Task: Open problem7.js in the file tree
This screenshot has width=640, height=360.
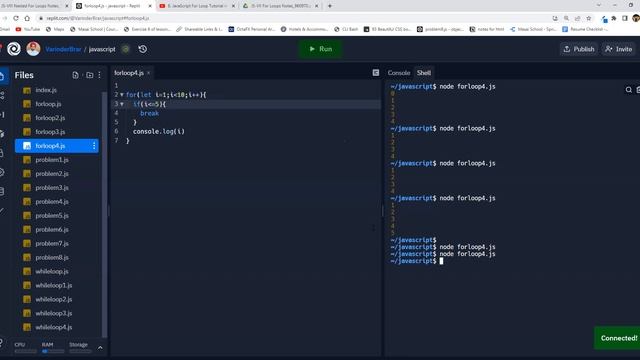Action: pyautogui.click(x=57, y=243)
